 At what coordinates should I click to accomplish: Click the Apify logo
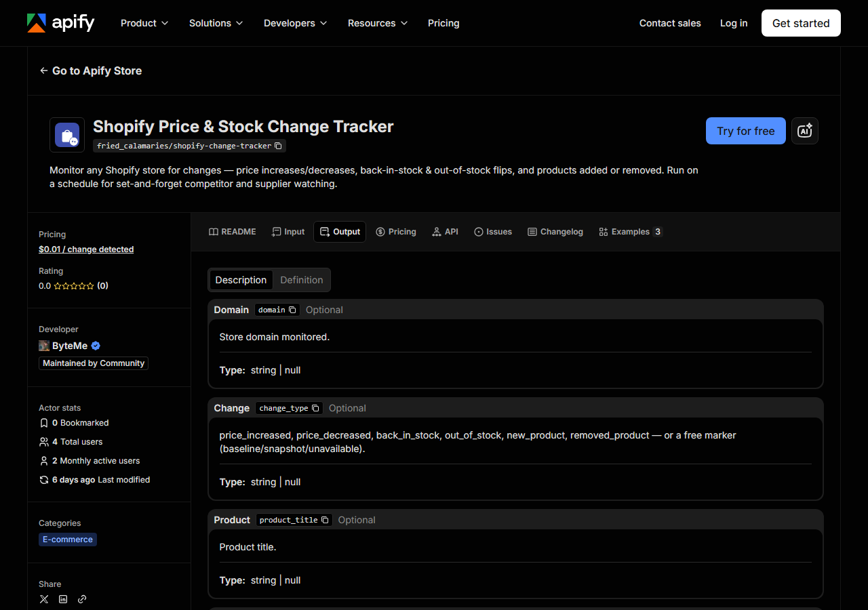[61, 23]
